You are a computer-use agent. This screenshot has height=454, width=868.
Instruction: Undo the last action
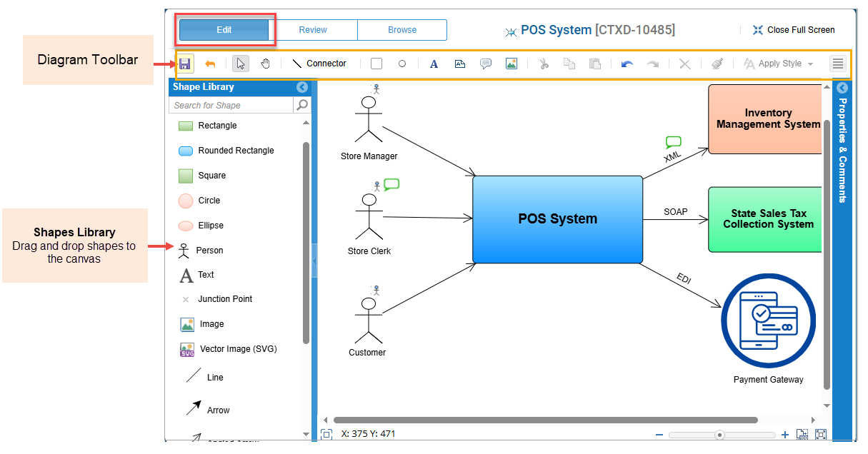click(x=627, y=64)
